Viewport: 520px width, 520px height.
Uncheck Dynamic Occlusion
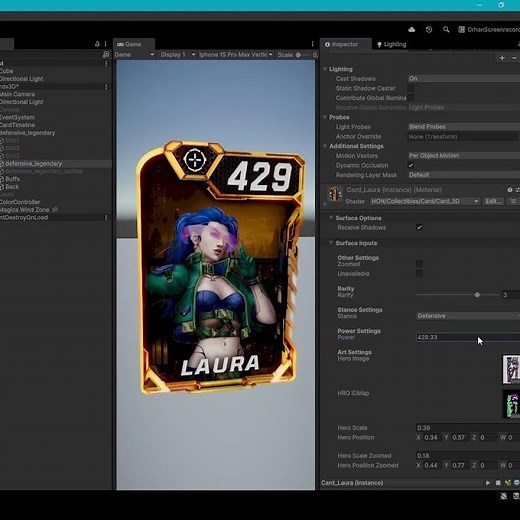[x=411, y=165]
